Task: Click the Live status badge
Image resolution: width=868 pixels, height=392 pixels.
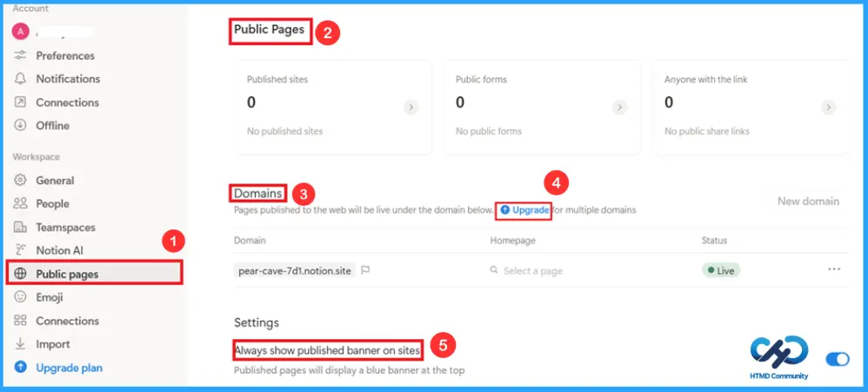Action: (721, 270)
